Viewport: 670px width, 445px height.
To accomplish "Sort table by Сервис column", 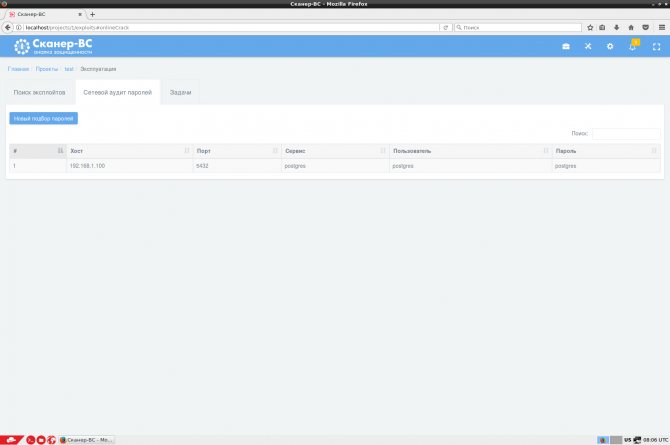I will click(x=335, y=151).
